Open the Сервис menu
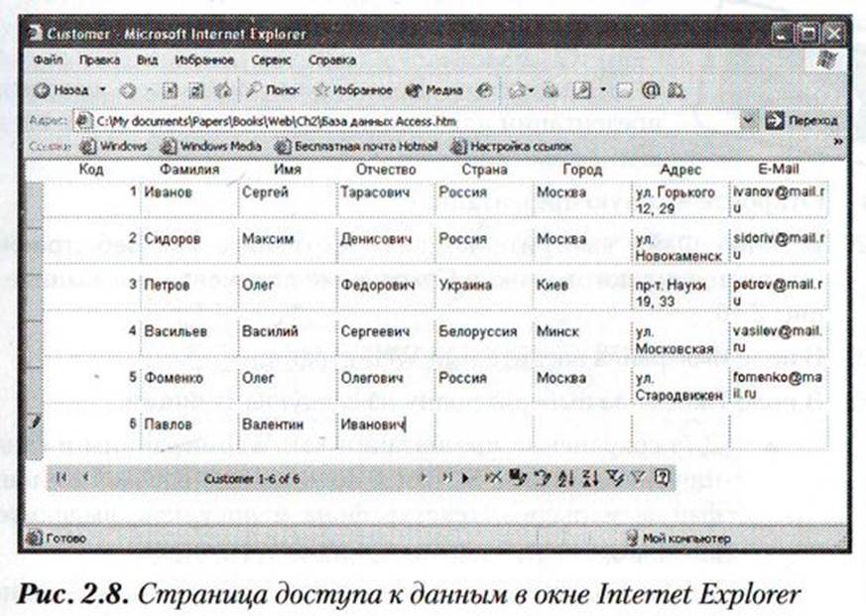The image size is (866, 616). 271,61
